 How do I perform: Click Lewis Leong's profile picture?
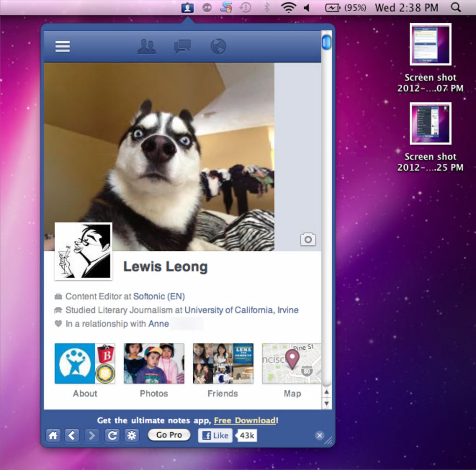[84, 251]
